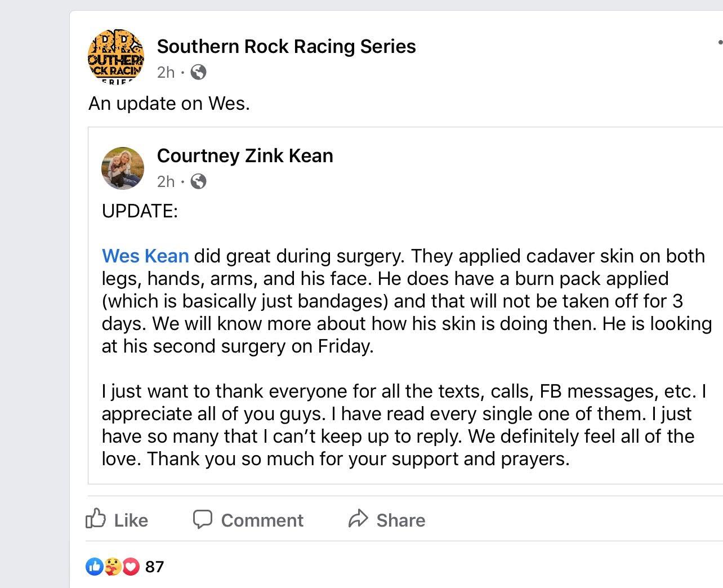
Task: Click globe privacy icon beside Southern Rock Racing
Action: click(198, 72)
